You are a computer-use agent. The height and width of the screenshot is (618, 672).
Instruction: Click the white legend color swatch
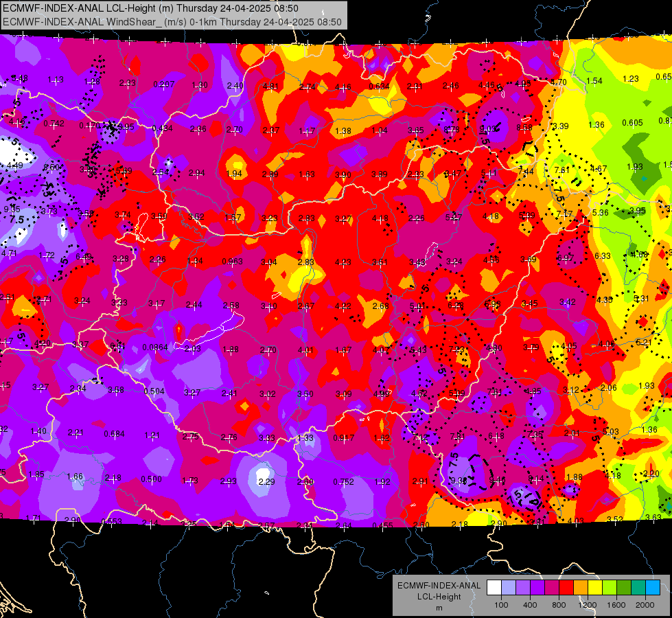tap(494, 588)
